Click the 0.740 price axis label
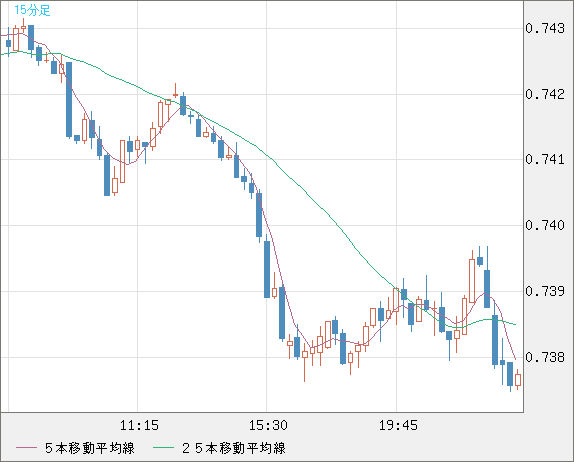This screenshot has width=574, height=462. pos(545,225)
